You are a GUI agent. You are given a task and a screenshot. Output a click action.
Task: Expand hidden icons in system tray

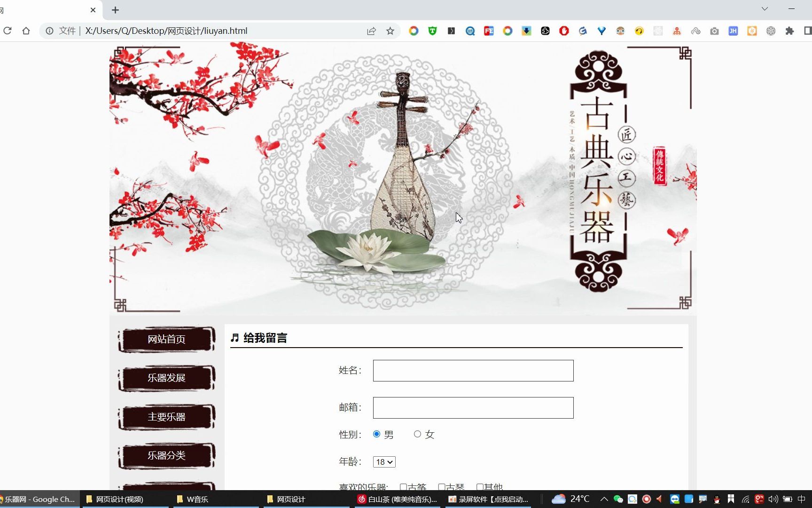coord(604,499)
